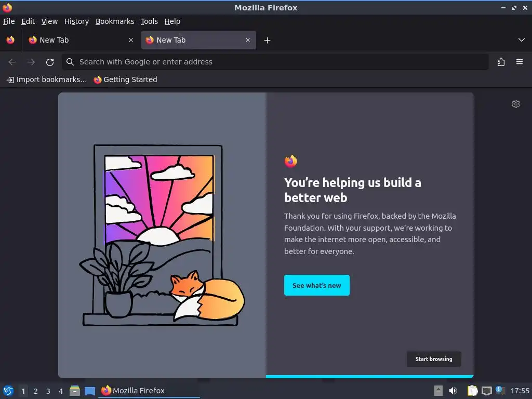The height and width of the screenshot is (399, 532).
Task: Open the volume speaker tray icon
Action: click(x=453, y=391)
